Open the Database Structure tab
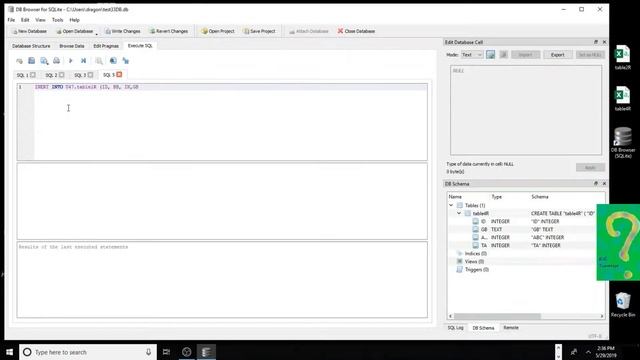 point(31,46)
